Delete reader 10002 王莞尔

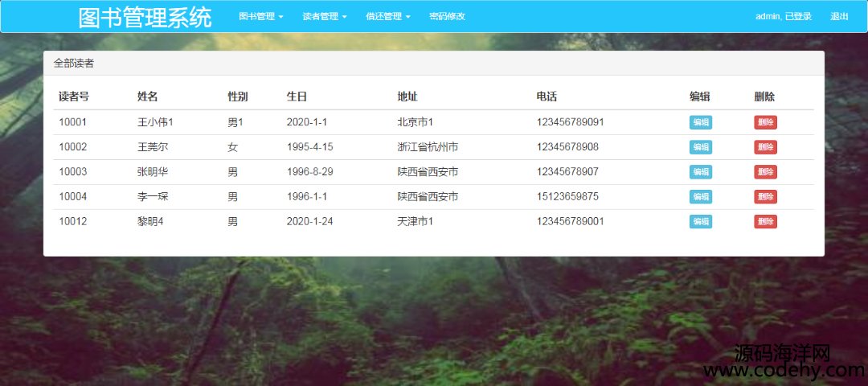pos(765,147)
